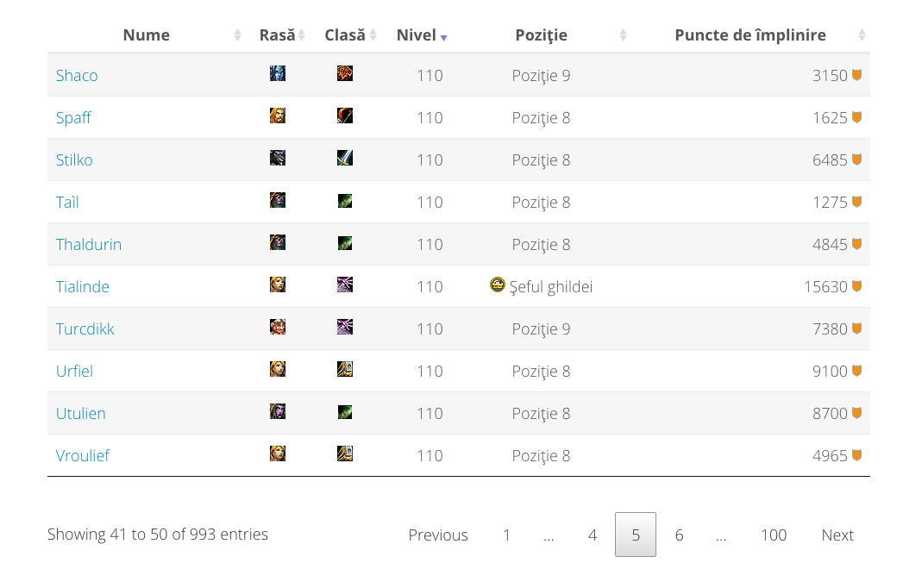Click Shaco's race icon

click(278, 74)
